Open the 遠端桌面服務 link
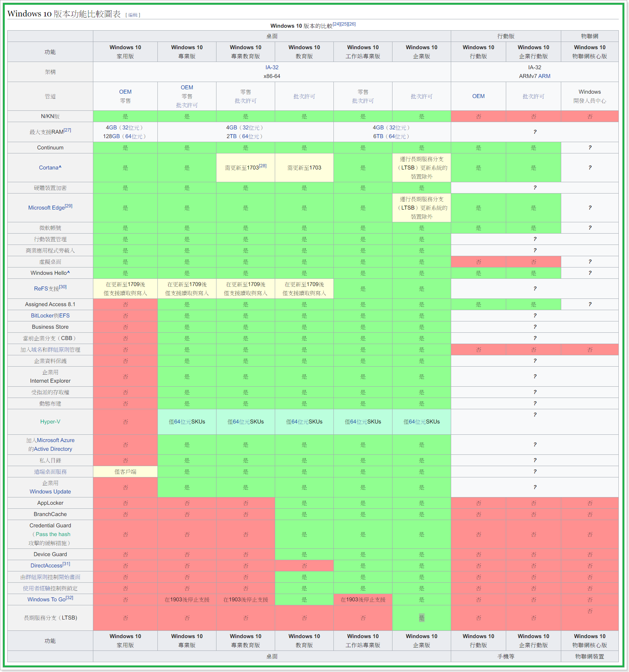629x672 pixels. click(50, 472)
